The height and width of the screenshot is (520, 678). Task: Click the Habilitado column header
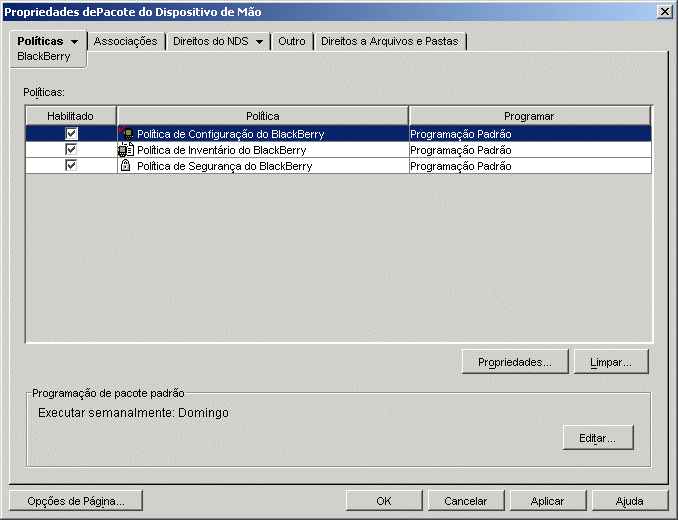[x=71, y=116]
